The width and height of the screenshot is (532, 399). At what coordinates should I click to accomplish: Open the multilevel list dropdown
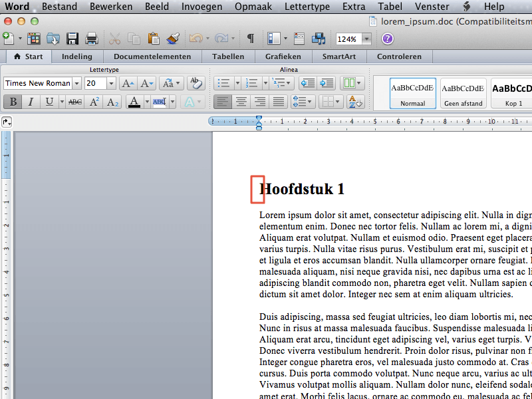[x=282, y=83]
